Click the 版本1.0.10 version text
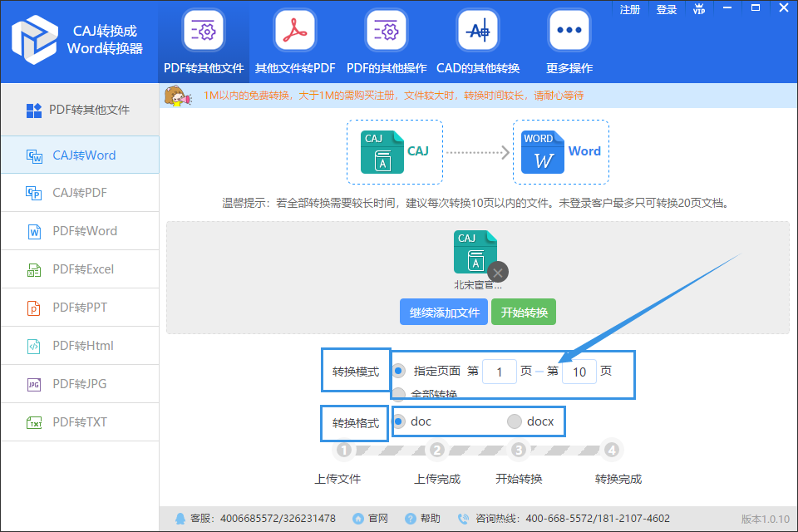Image resolution: width=798 pixels, height=532 pixels. pyautogui.click(x=765, y=520)
